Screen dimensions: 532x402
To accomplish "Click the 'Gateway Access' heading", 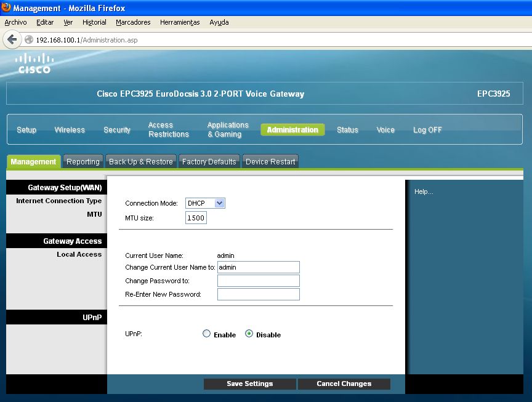I will coord(73,241).
